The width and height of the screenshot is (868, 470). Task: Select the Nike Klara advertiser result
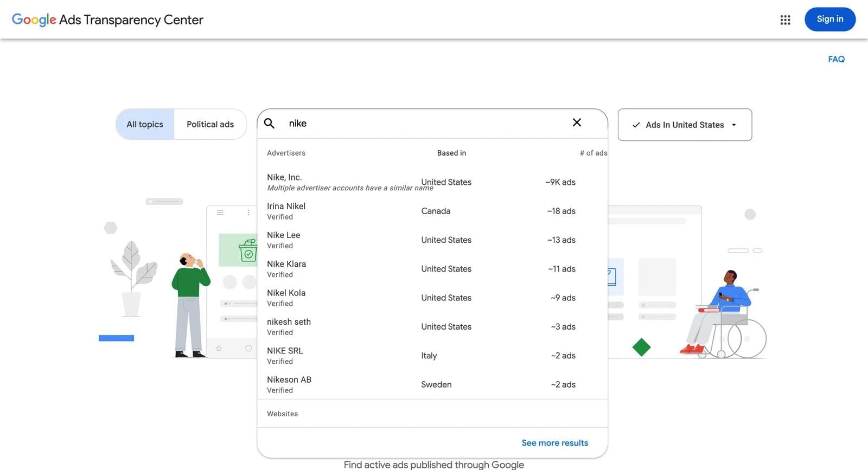click(432, 269)
